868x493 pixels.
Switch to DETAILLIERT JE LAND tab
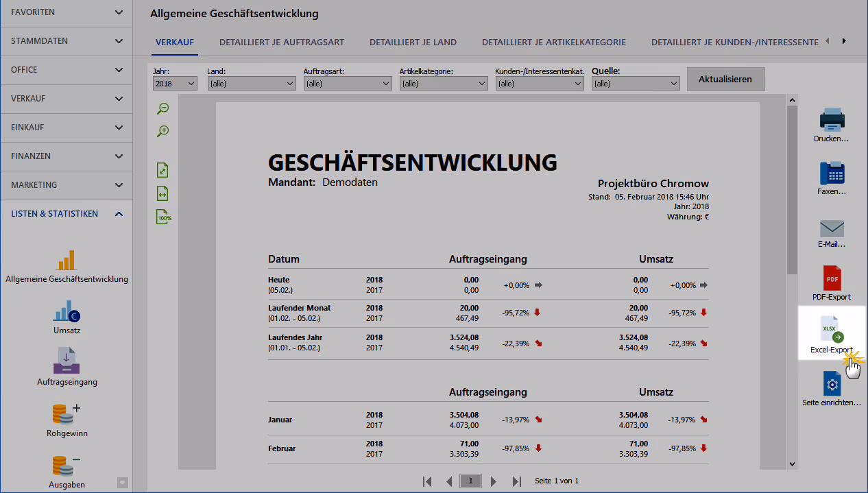click(x=413, y=42)
